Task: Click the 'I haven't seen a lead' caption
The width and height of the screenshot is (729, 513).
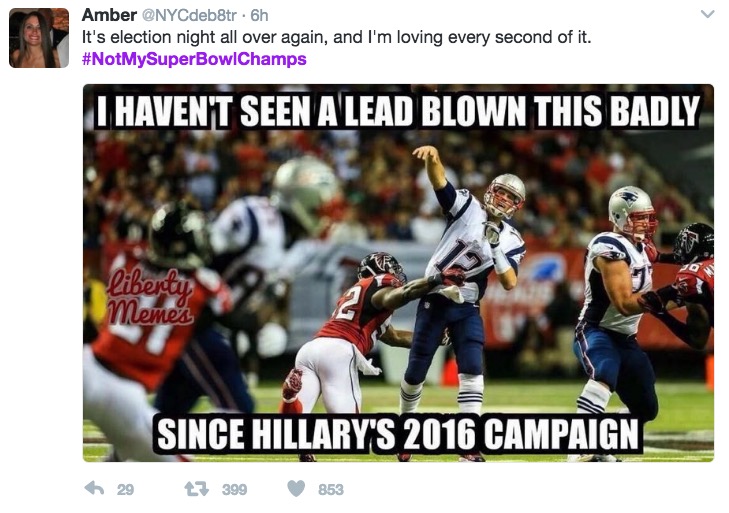Action: pos(398,111)
